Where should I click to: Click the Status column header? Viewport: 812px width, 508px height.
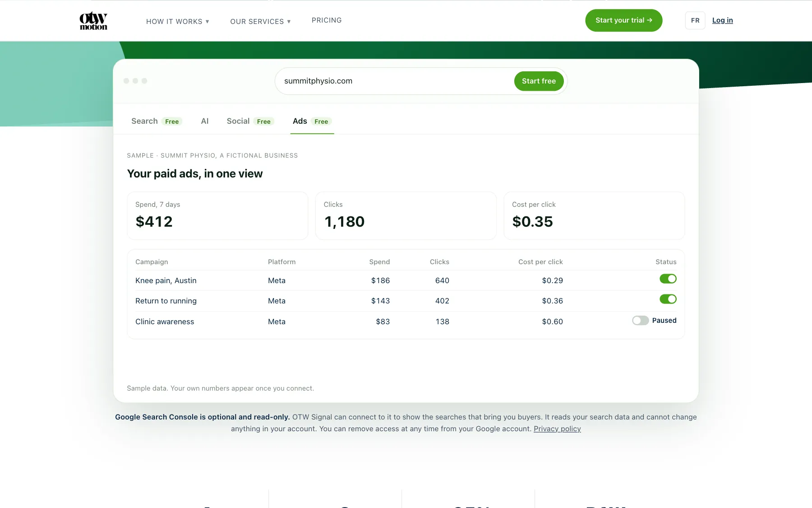tap(666, 262)
